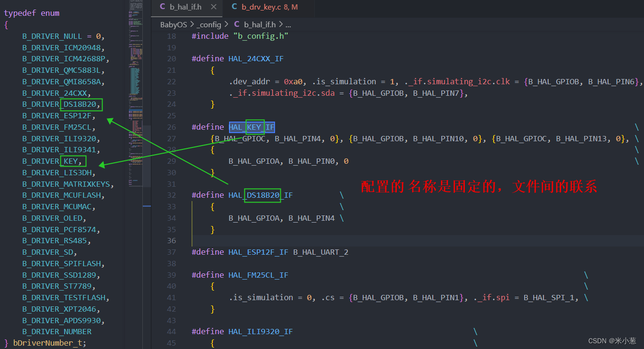Click the C file icon on b_drv_key.c tab
This screenshot has height=349, width=644.
234,7
